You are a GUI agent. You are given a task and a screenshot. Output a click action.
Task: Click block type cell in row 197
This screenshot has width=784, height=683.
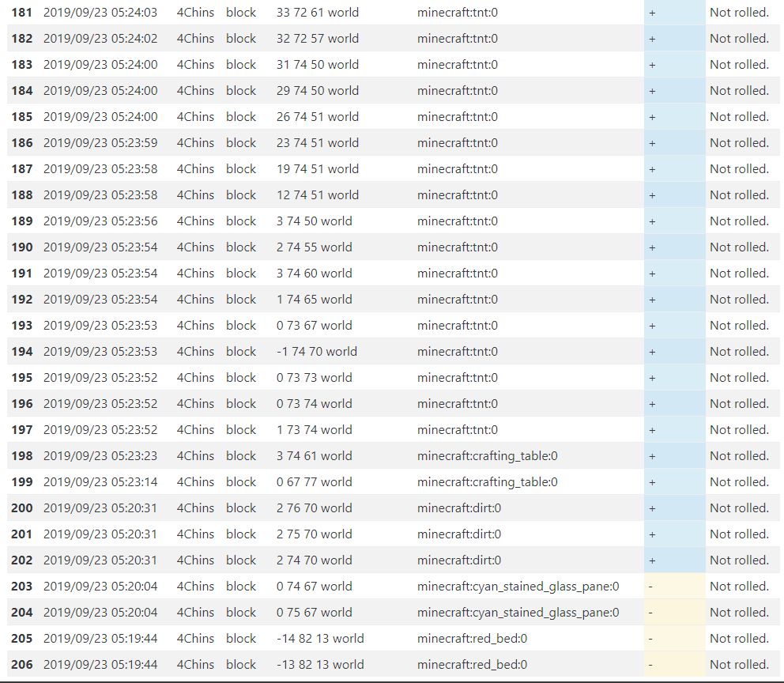pyautogui.click(x=241, y=429)
